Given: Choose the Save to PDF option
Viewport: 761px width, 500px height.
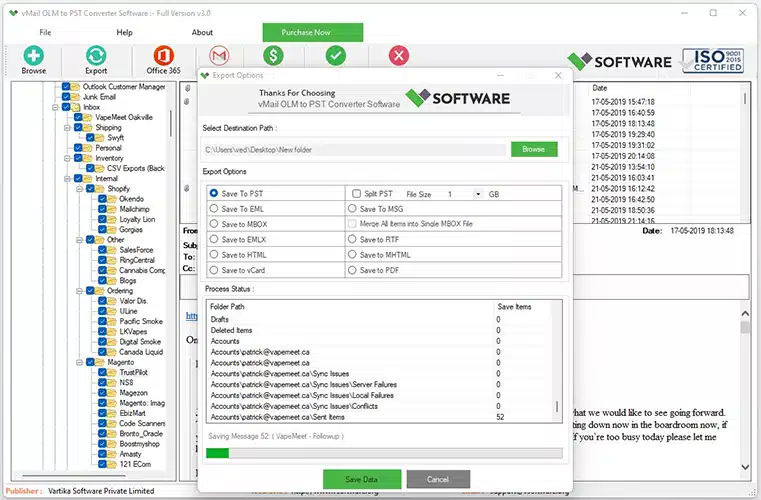Looking at the screenshot, I should [353, 270].
